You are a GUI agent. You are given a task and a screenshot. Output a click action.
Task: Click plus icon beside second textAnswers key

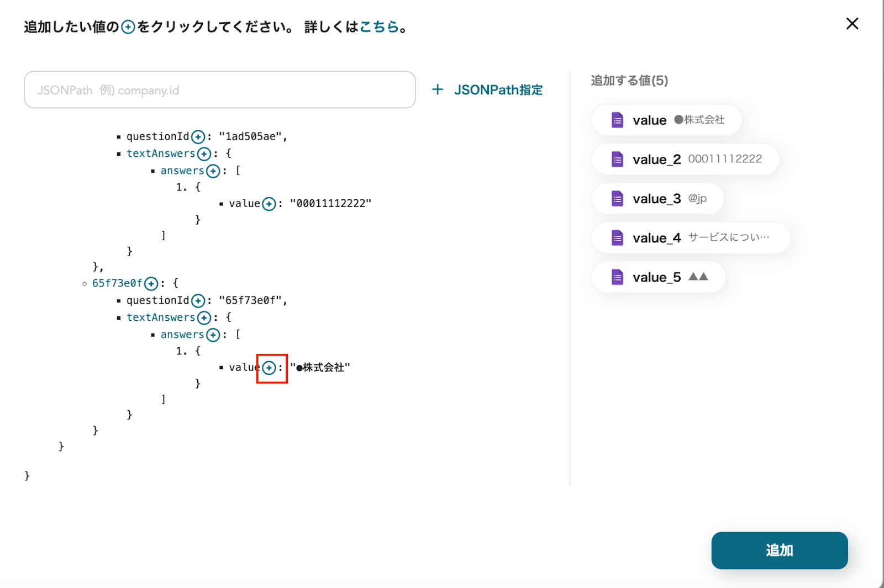point(204,318)
